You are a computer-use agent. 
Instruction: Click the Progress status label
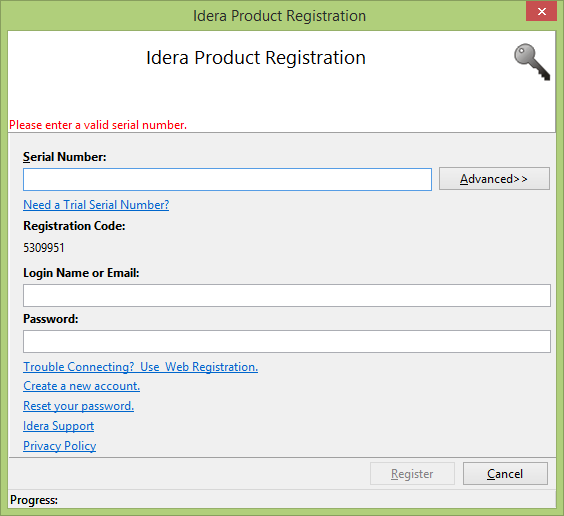click(34, 500)
